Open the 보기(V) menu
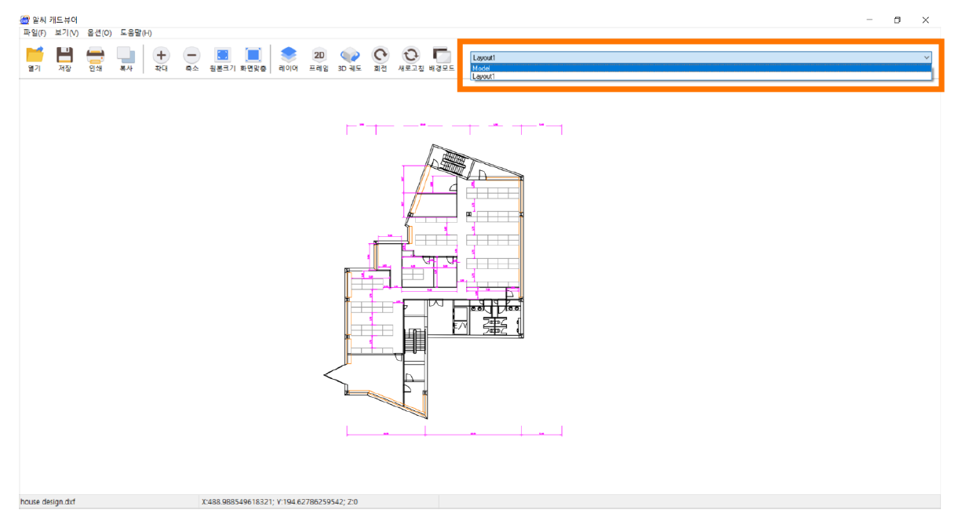Image resolution: width=980 pixels, height=528 pixels. click(x=67, y=33)
